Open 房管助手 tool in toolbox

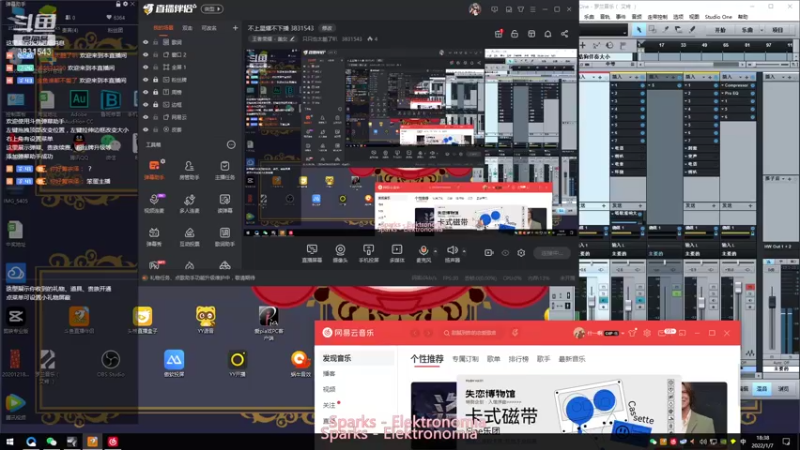point(189,169)
